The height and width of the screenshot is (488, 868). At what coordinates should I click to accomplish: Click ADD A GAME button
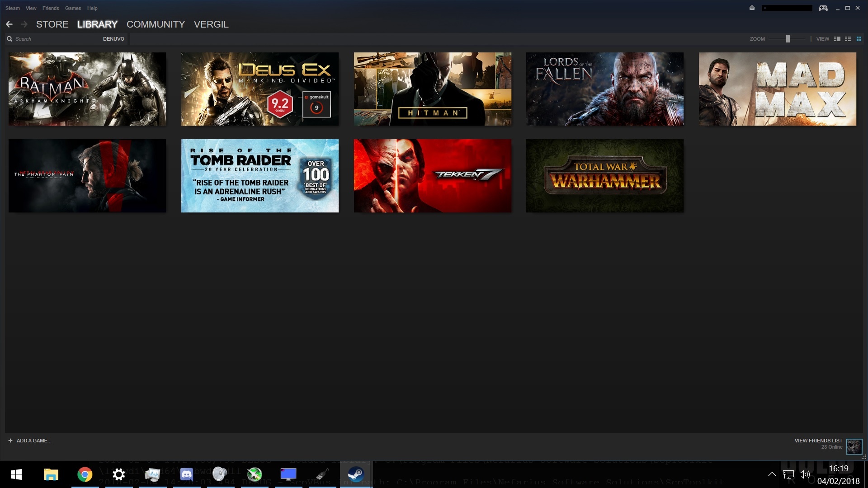[x=34, y=441]
